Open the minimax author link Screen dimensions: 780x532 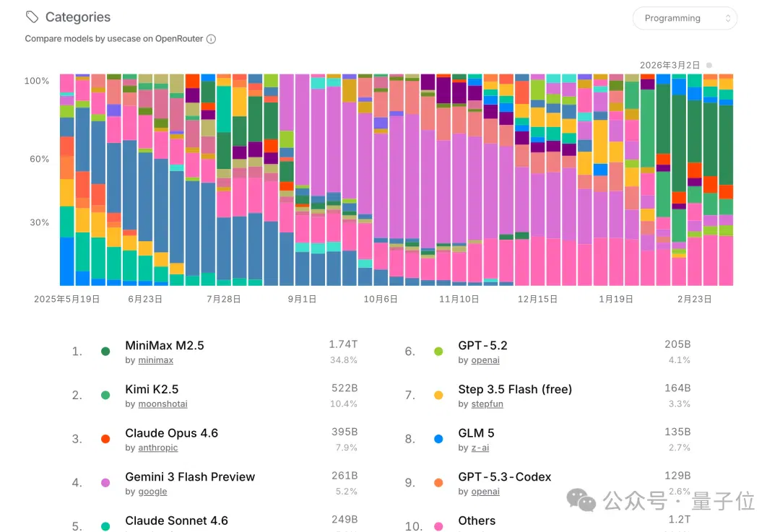pyautogui.click(x=156, y=360)
